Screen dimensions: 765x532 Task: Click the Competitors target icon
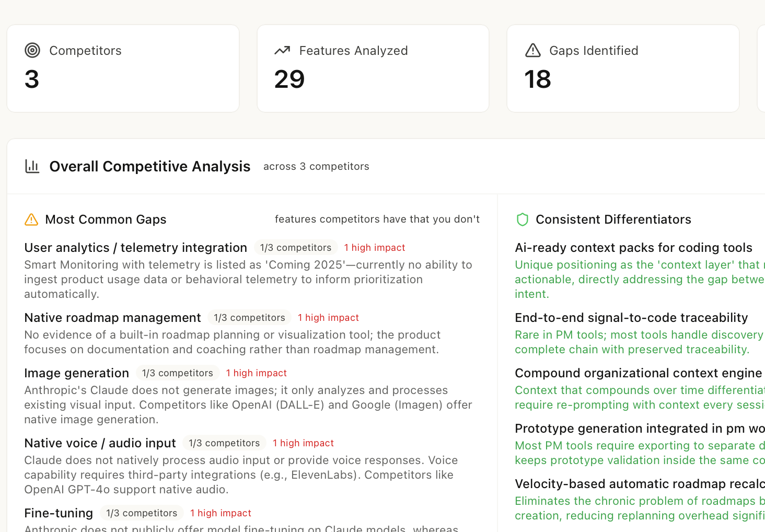click(x=32, y=50)
